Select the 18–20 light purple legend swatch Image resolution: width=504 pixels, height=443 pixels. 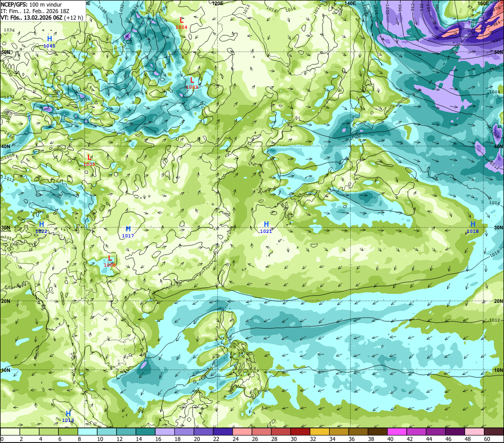[184, 432]
